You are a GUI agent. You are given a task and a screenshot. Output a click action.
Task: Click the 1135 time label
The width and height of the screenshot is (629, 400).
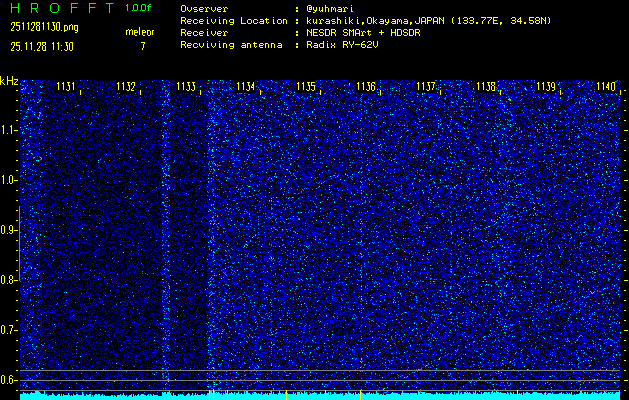point(306,87)
